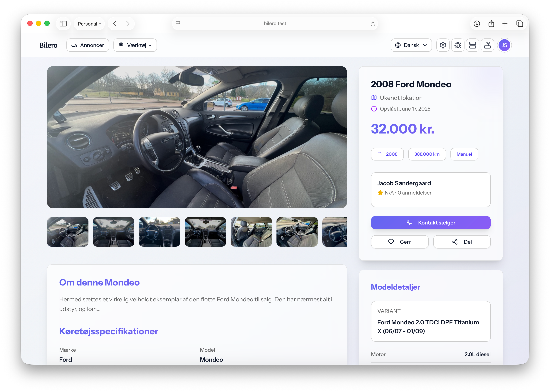
Task: Select the third interior photo thumbnail
Action: point(159,232)
